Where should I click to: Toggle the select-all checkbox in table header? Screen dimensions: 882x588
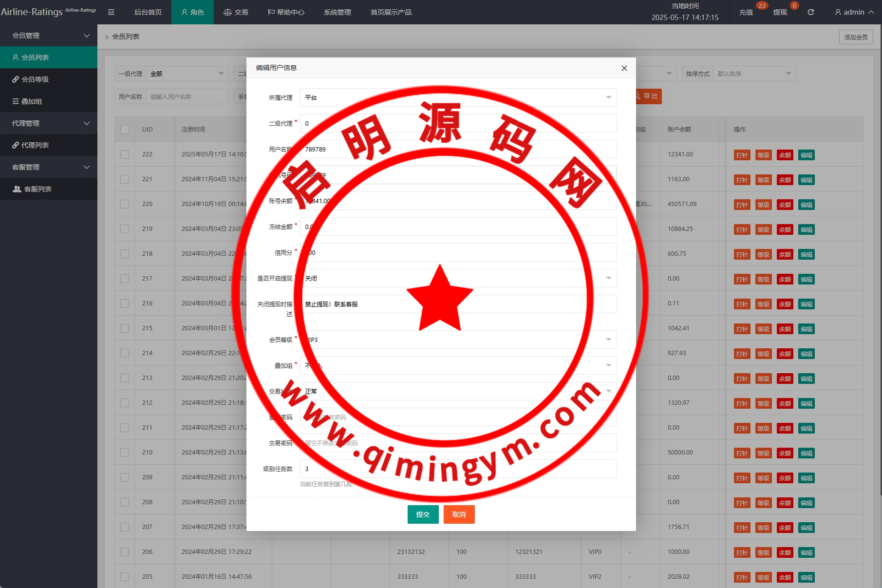point(125,130)
